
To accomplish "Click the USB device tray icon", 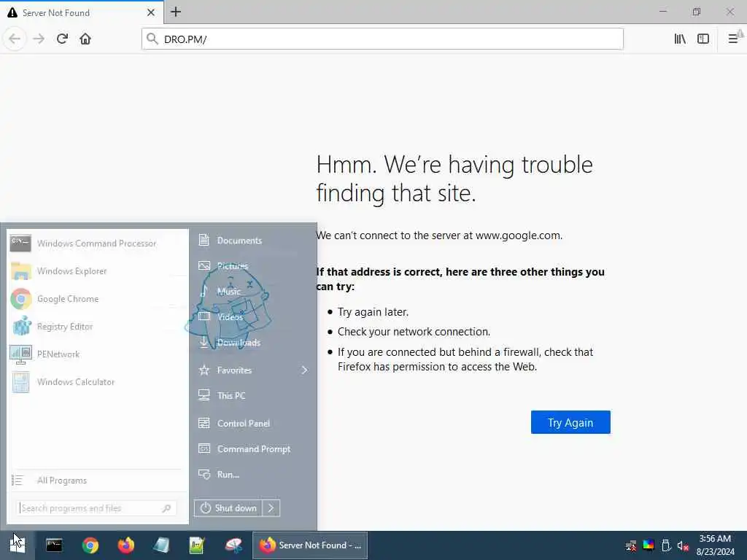I will point(666,545).
